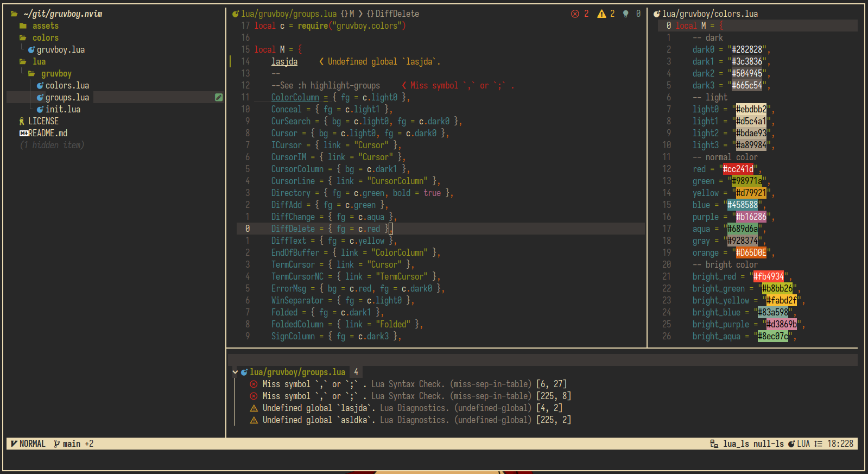Screen dimensions: 868x474
Task: Click the warning icon for asldka diagnostic
Action: click(x=254, y=420)
